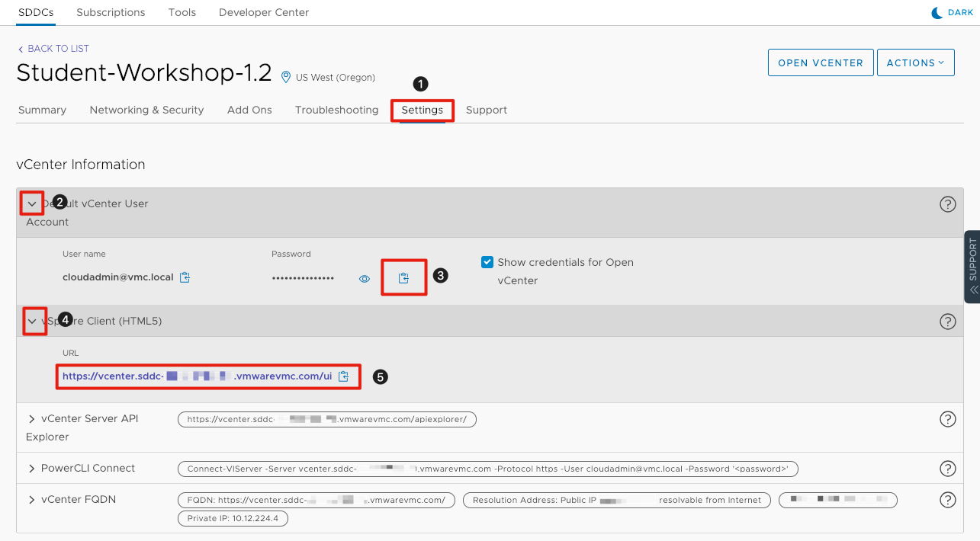Open the Support tab
This screenshot has width=980, height=541.
point(487,110)
